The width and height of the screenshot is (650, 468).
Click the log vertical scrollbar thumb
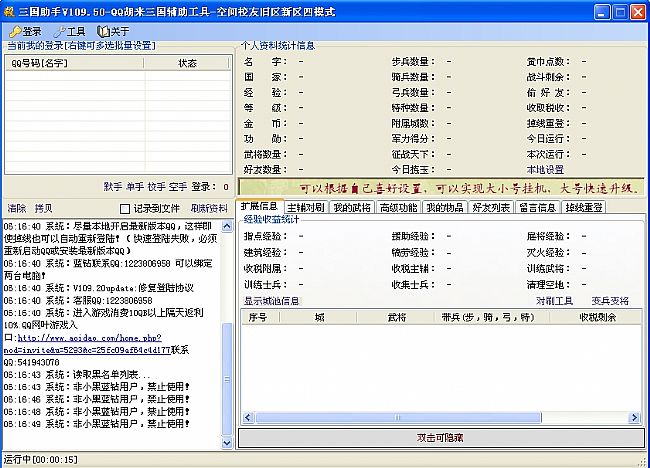pos(227,379)
